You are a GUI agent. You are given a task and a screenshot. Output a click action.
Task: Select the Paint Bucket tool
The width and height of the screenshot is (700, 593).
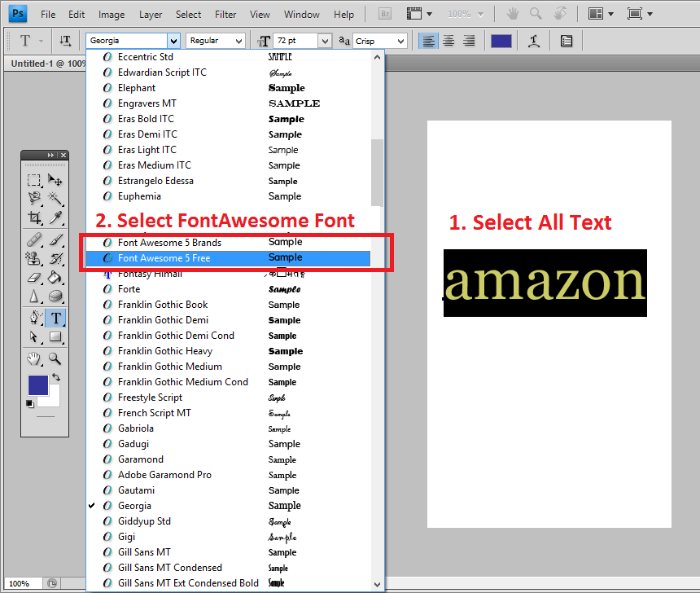coord(55,278)
